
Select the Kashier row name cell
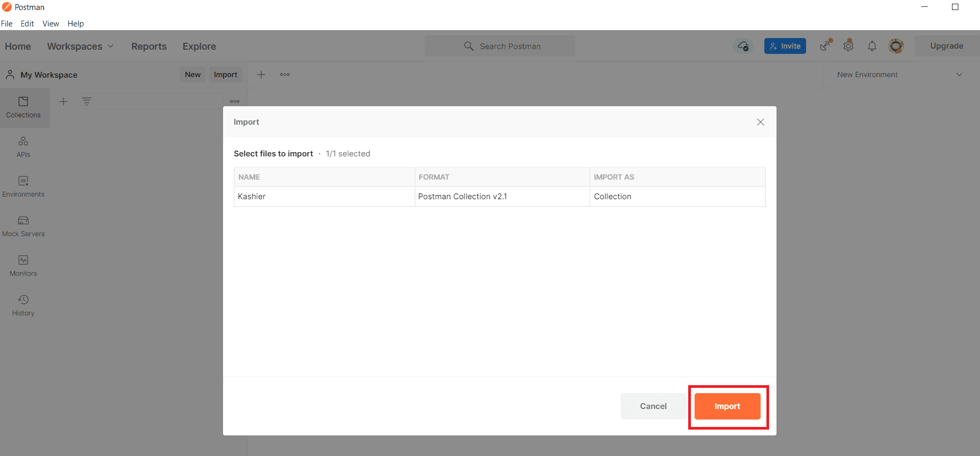[324, 197]
